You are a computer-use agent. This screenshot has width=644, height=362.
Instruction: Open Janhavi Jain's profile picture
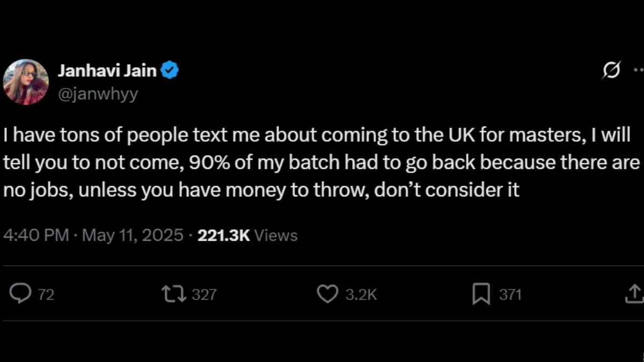(x=26, y=82)
